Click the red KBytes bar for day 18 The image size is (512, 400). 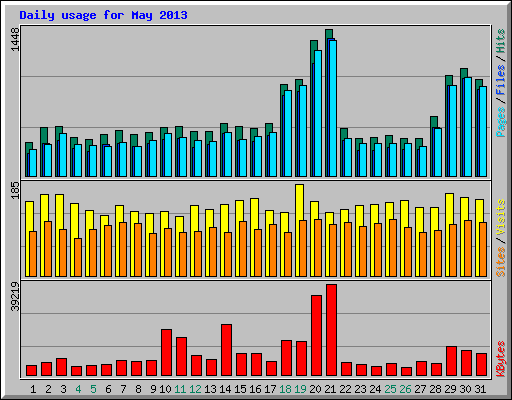286,358
